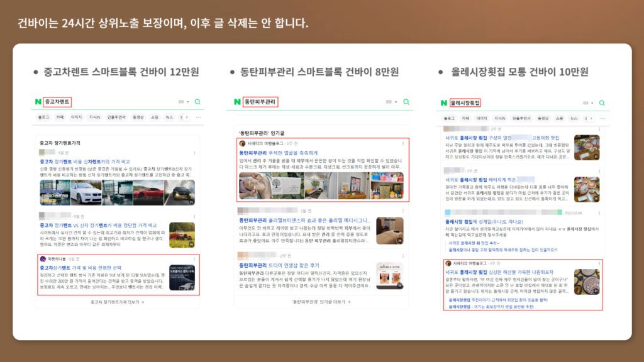
Task: Open keyboard dropdown in the 중고차렌트 search bar
Action: 184,101
